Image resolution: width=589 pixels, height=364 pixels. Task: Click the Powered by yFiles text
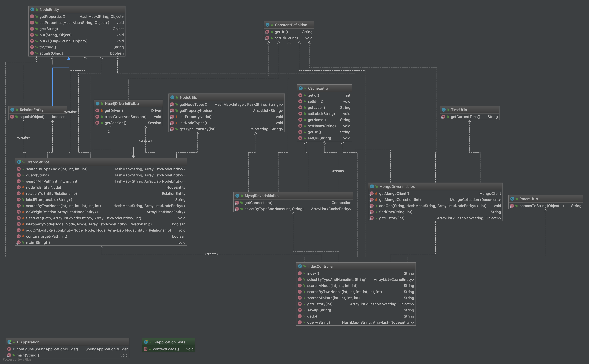[17, 360]
